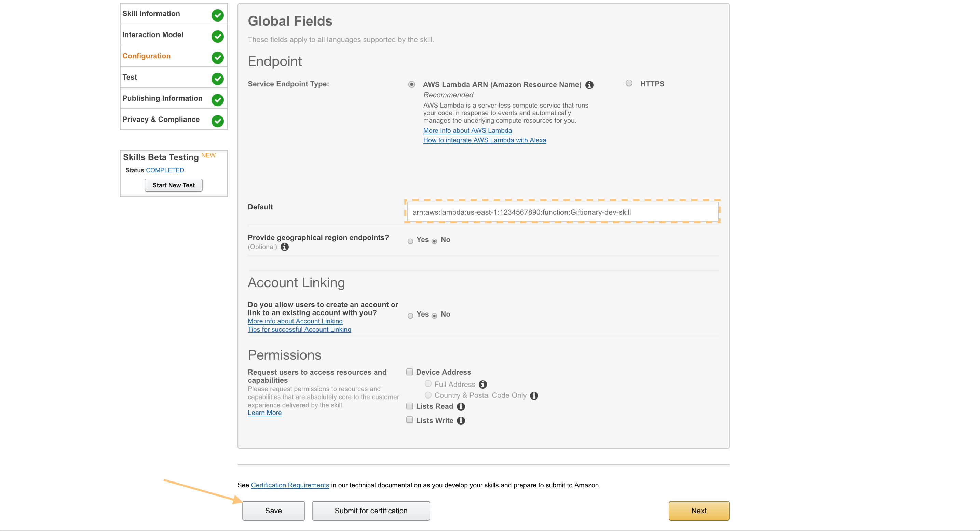Click info icon next to Lists Write

(461, 421)
